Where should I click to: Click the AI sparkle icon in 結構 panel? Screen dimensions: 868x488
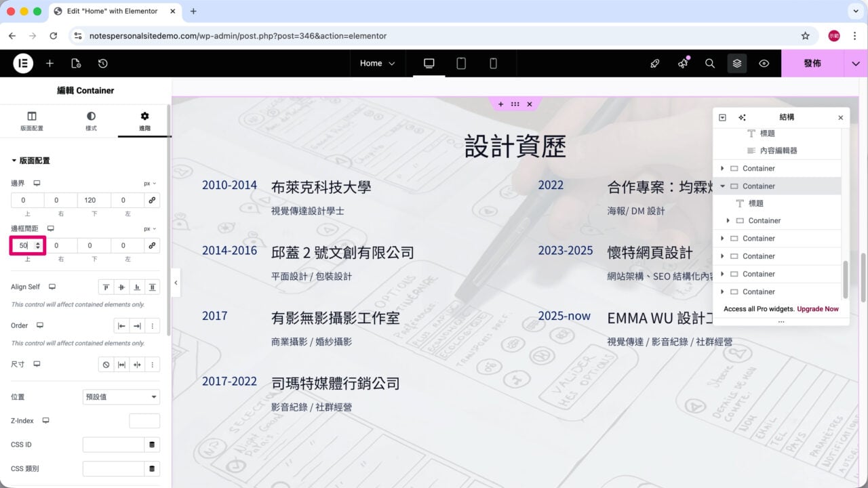[x=742, y=117]
